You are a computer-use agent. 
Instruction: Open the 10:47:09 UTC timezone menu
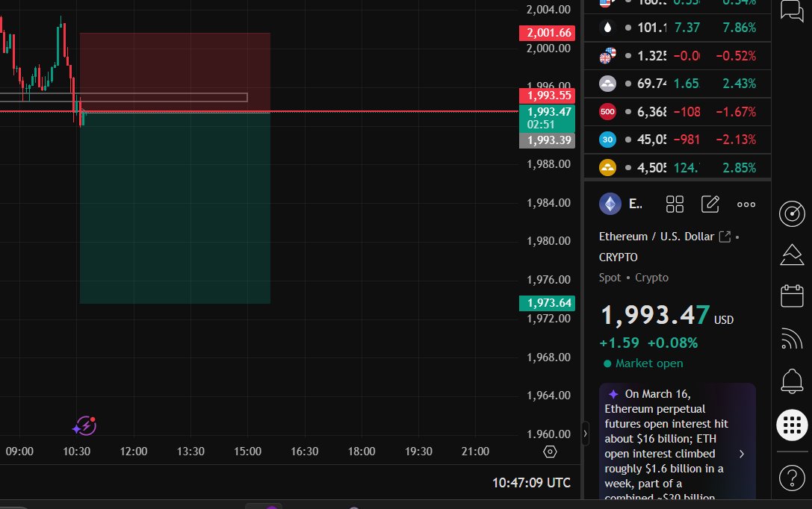tap(531, 483)
